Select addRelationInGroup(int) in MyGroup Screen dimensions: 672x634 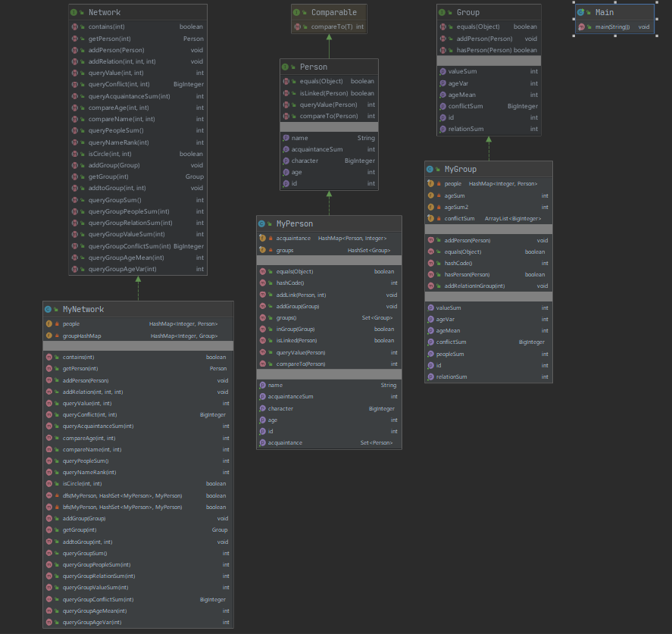coord(488,286)
